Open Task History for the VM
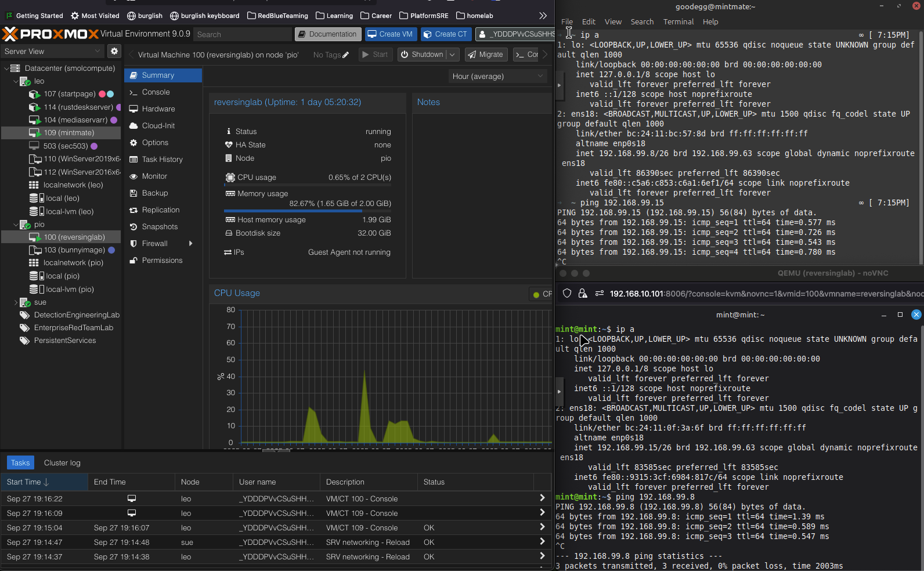924x571 pixels. pos(162,160)
